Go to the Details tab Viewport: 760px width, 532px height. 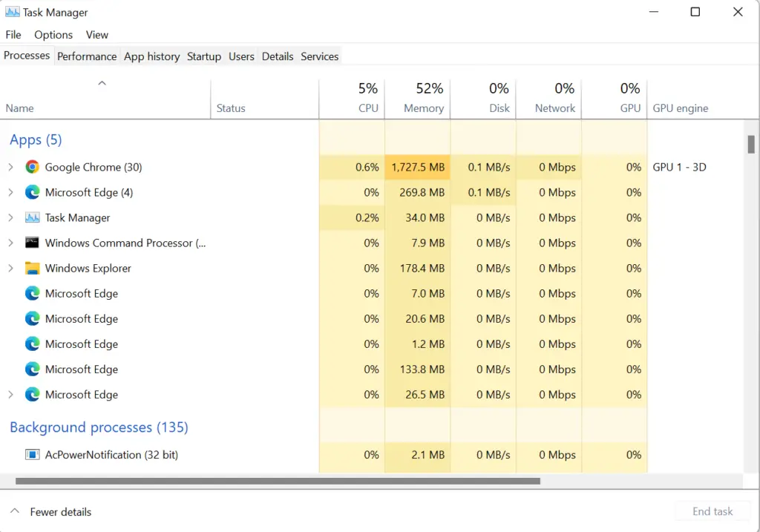(278, 56)
